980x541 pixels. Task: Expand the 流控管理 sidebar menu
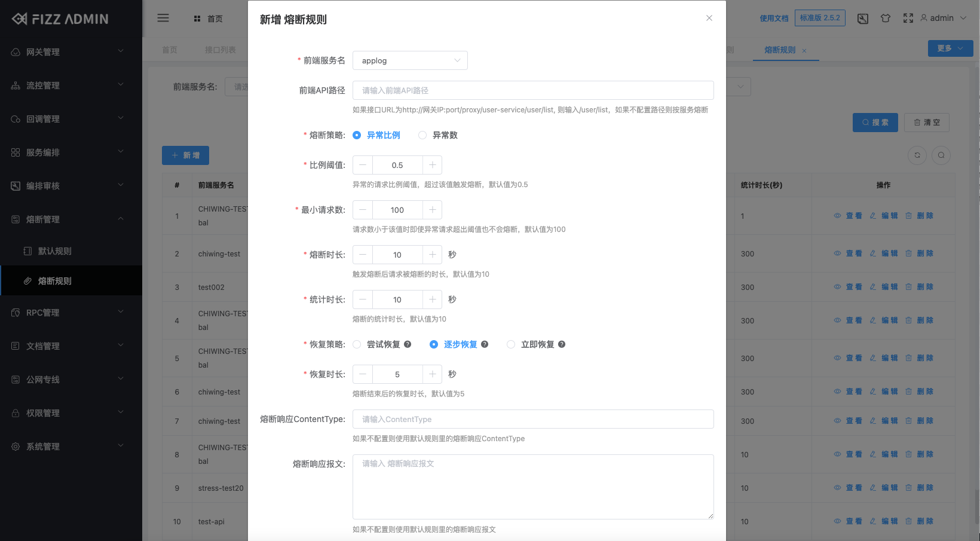71,85
